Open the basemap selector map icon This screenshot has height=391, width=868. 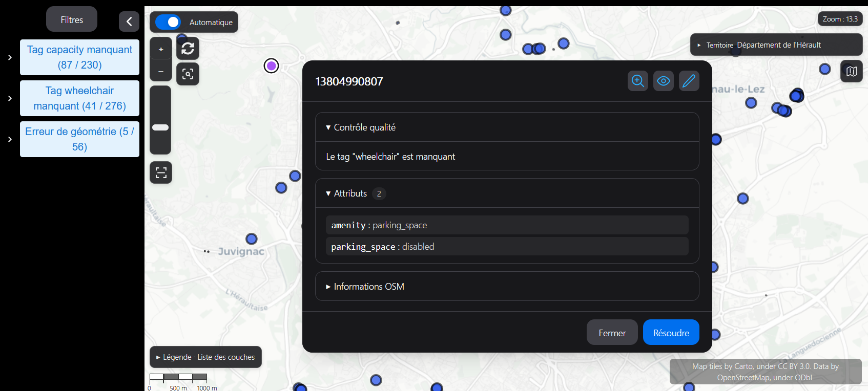tap(852, 71)
